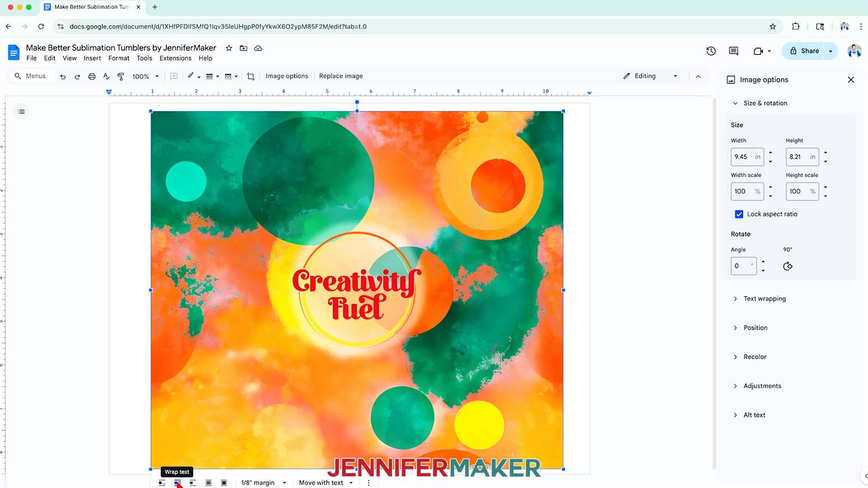Choose In front of text layout icon
868x488 pixels.
224,483
